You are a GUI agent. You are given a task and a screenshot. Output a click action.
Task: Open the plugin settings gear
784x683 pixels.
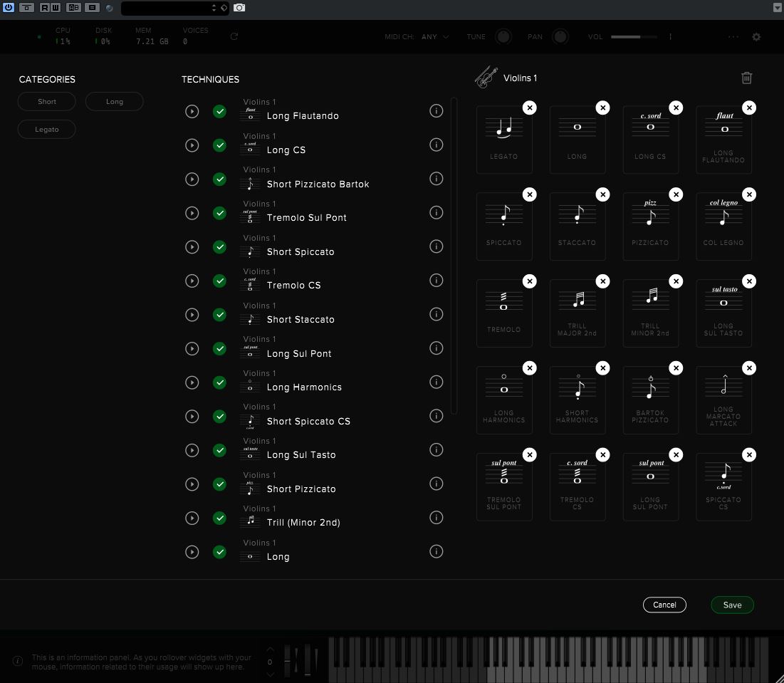pos(756,36)
